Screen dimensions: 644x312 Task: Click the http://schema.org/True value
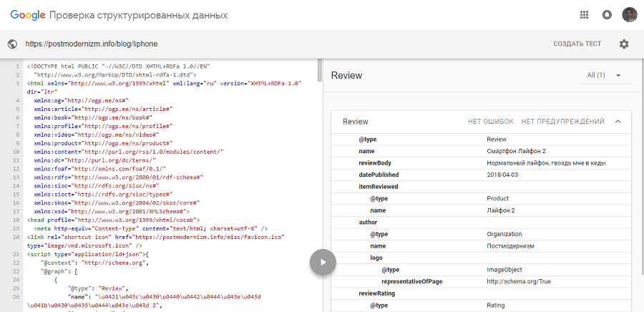pyautogui.click(x=519, y=282)
